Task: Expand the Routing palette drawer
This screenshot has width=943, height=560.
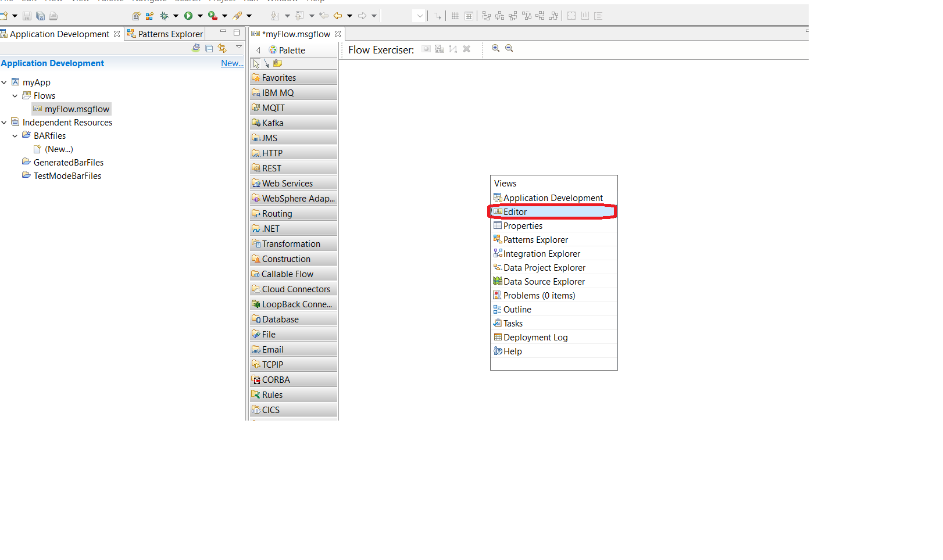Action: coord(294,214)
